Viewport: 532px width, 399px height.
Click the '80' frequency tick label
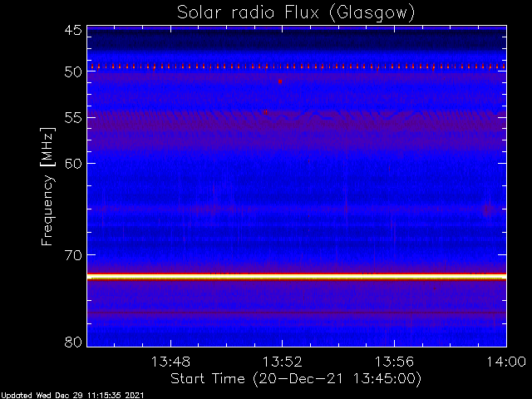tap(73, 342)
